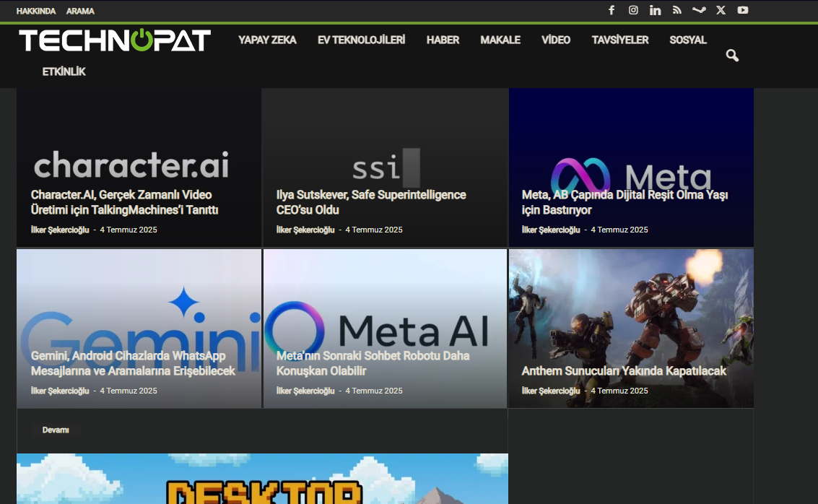
Task: Click date 4 Temmuz 2025 under Sutskever article
Action: coord(374,230)
